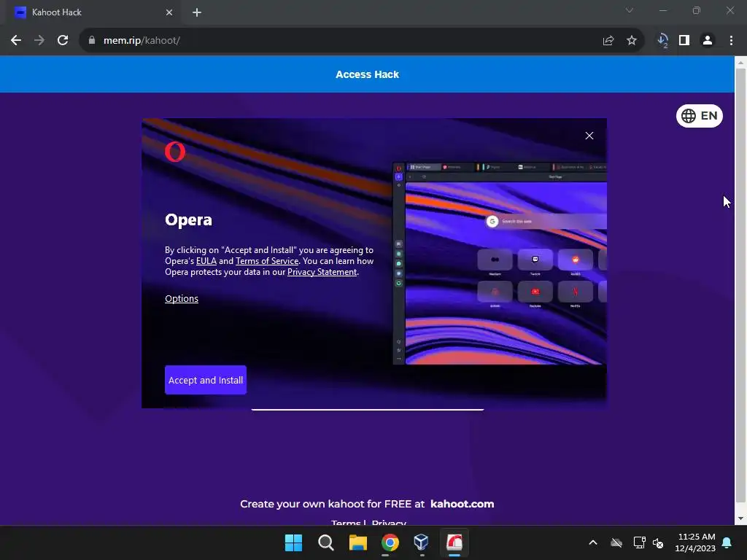
Task: Switch to Chrome in taskbar
Action: [x=390, y=542]
